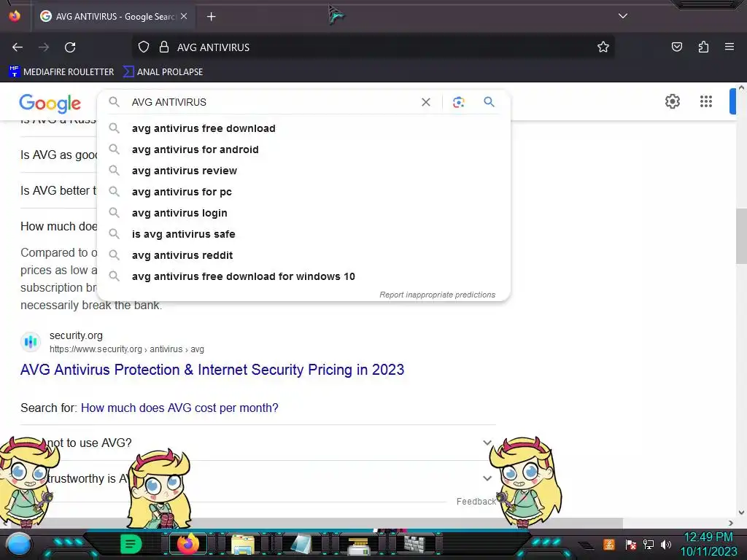Viewport: 747px width, 560px height.
Task: Close the AVG ANTIVIRUS Google Search tab
Action: [x=184, y=16]
